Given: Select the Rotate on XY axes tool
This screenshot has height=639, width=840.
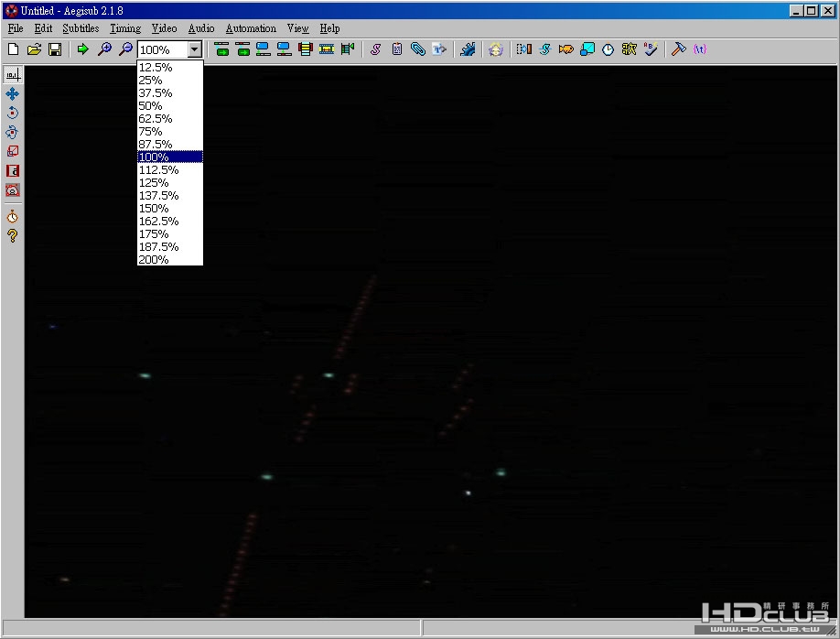Looking at the screenshot, I should click(x=13, y=133).
